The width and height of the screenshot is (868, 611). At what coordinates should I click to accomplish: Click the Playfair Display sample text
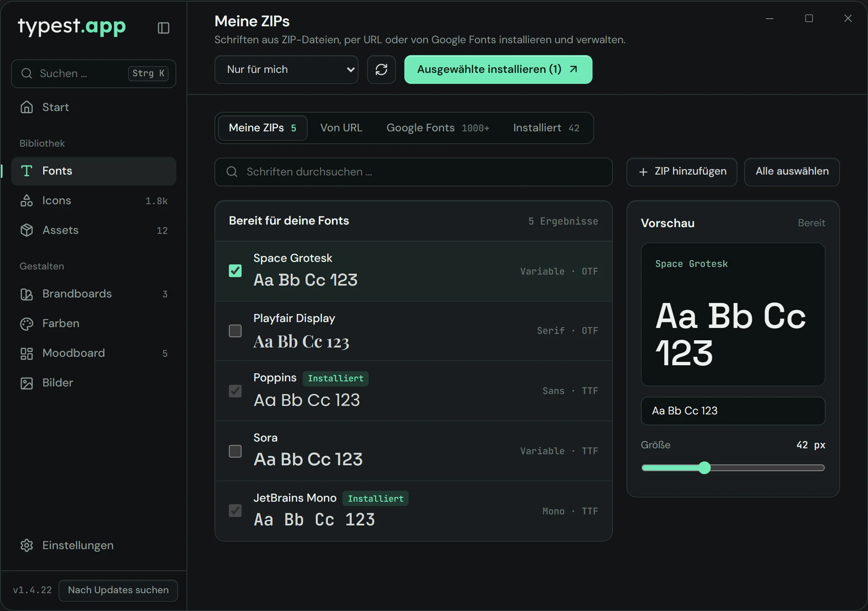click(301, 342)
